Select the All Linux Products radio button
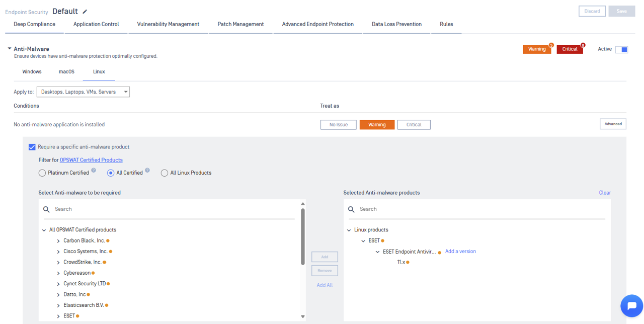644x324 pixels. [165, 173]
